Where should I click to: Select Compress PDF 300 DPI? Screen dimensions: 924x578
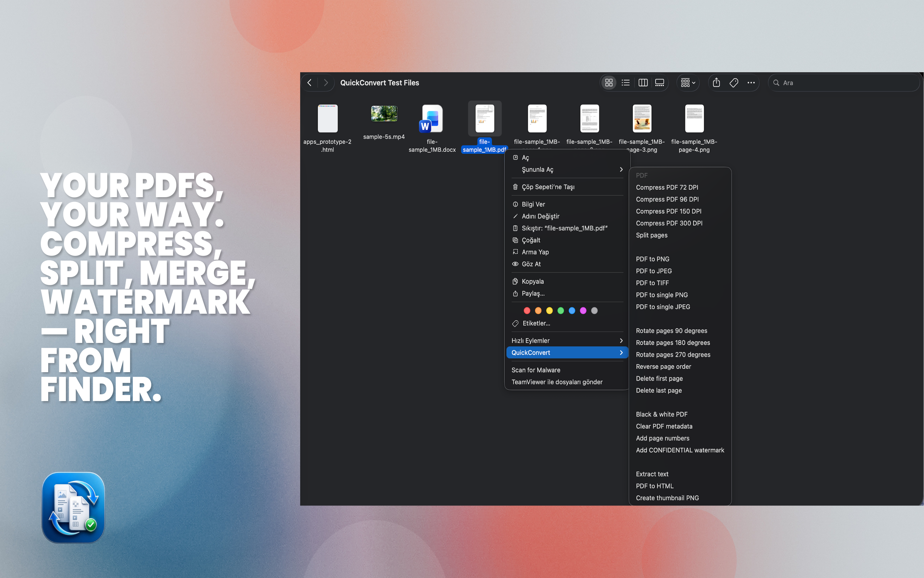(x=680, y=223)
